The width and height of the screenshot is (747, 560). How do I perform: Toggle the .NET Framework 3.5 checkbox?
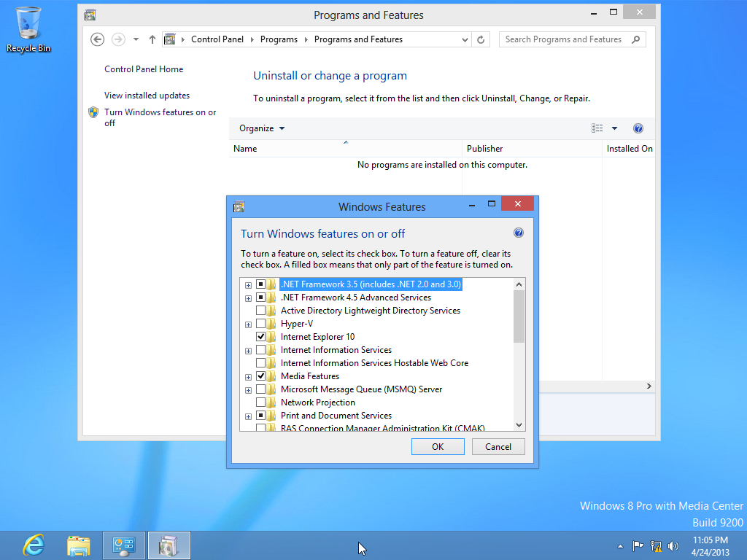(x=260, y=284)
